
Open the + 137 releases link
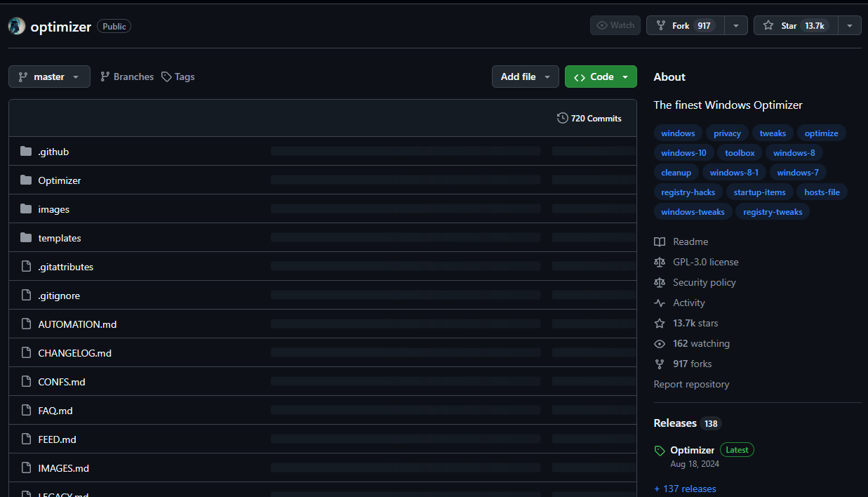[x=685, y=489]
